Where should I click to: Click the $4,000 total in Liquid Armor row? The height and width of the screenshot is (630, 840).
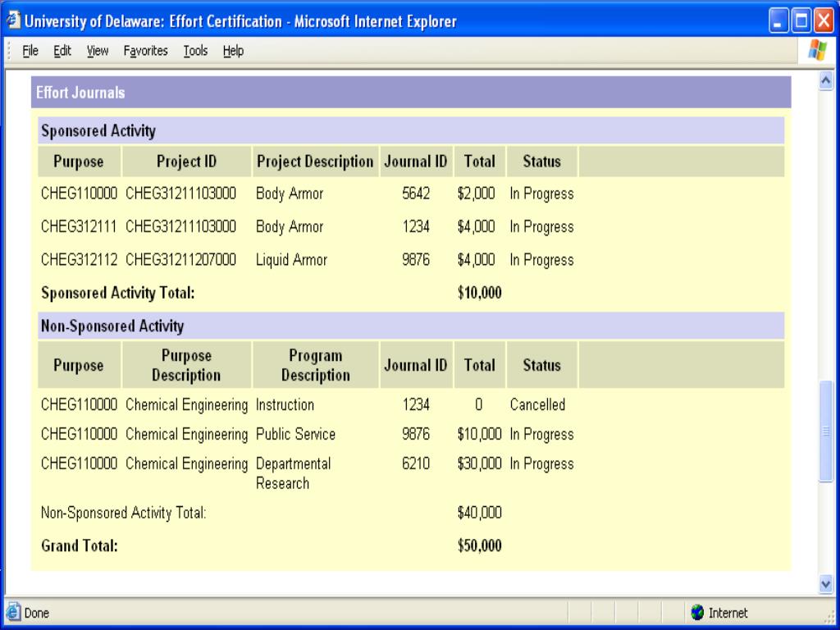[477, 260]
